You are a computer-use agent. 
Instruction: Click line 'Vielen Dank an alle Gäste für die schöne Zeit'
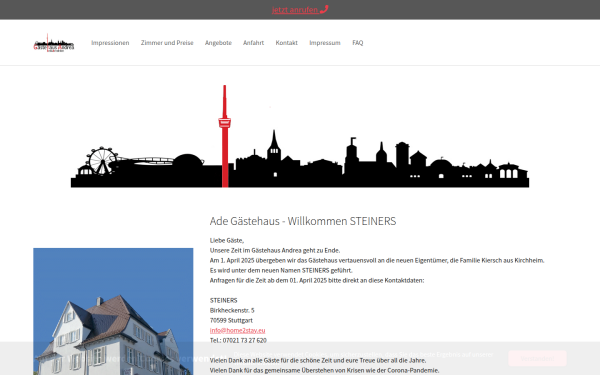pos(318,360)
